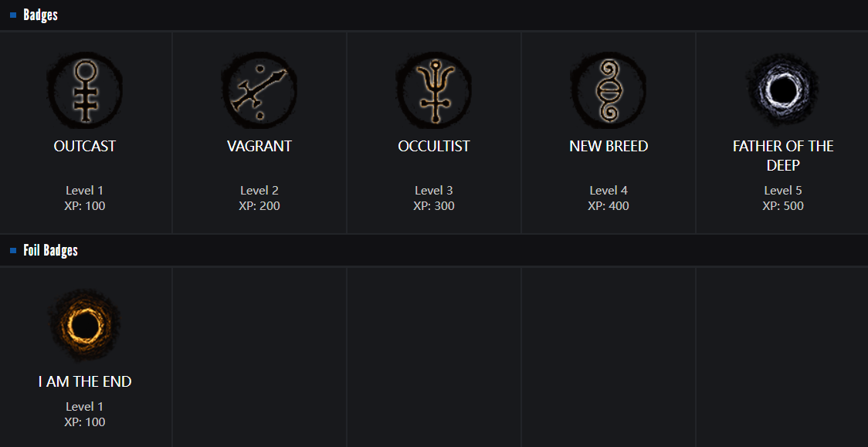Click the New Breed spiral badge icon
Image resolution: width=868 pixels, height=447 pixels.
(609, 90)
